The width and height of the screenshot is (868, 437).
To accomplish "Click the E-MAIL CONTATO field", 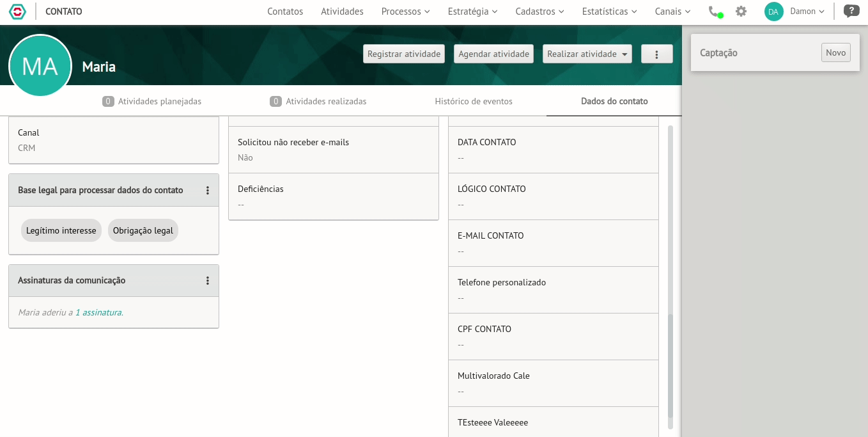I will coord(554,243).
